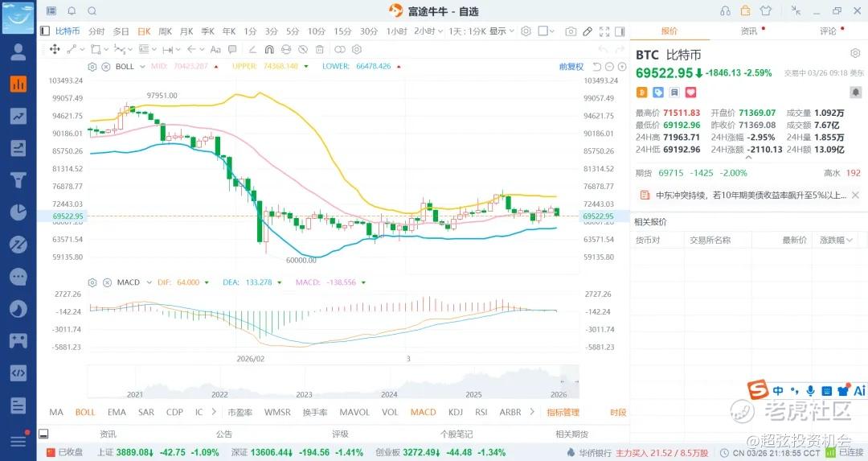868x461 pixels.
Task: Open the BOLL indicator dropdown arrow
Action: [x=142, y=66]
